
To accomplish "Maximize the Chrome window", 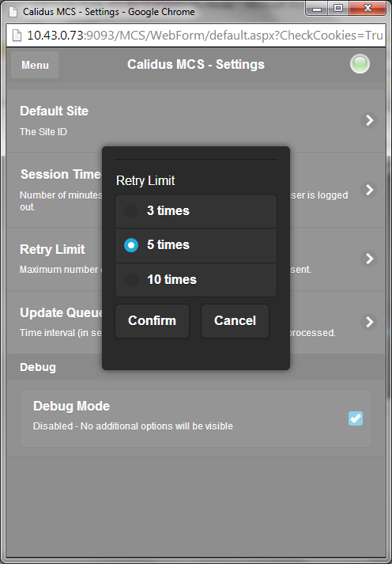I will click(337, 8).
